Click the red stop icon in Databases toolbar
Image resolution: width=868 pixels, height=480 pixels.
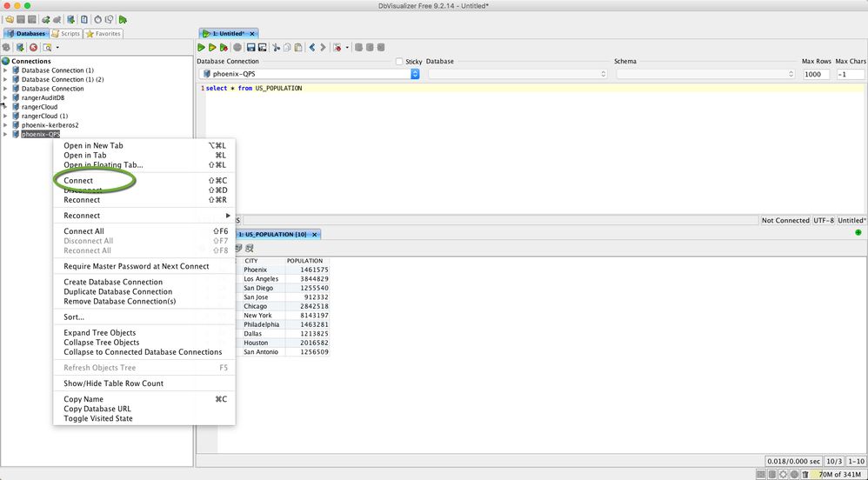pos(33,47)
